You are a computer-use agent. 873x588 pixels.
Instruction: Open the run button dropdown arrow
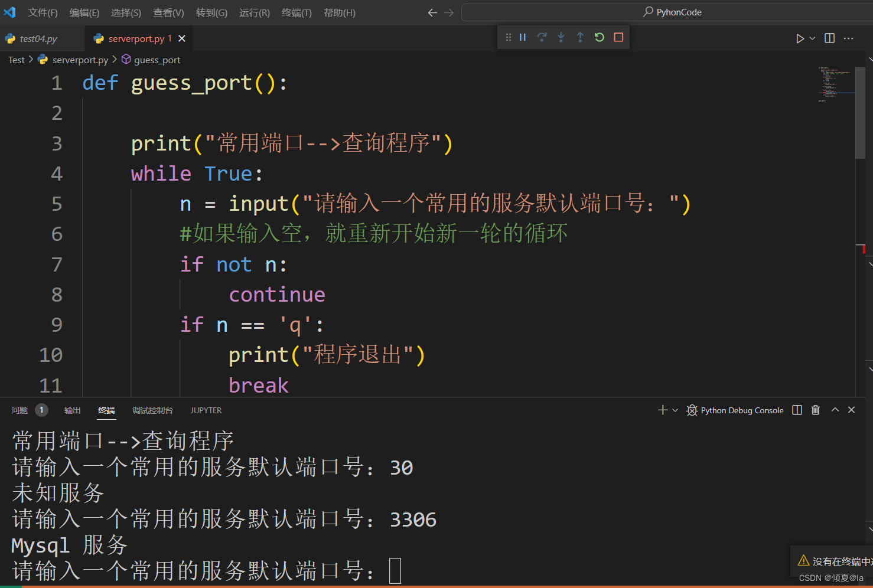click(x=813, y=38)
